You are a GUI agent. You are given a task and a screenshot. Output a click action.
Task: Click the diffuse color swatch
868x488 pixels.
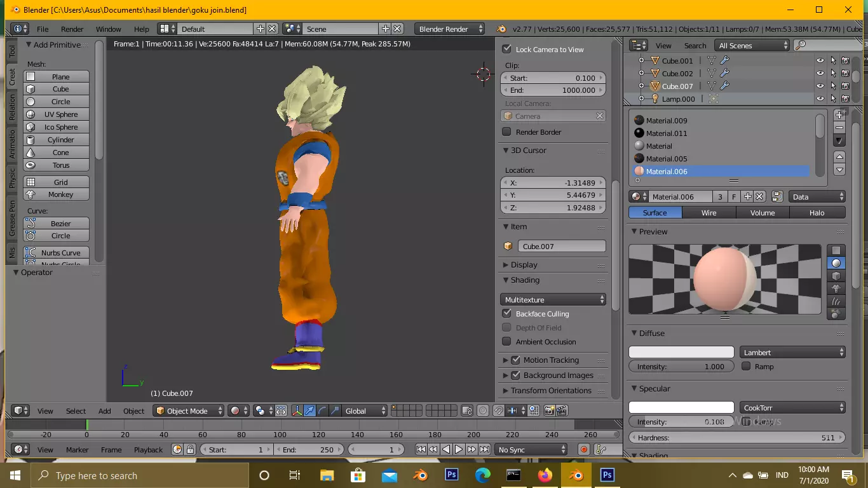click(681, 352)
